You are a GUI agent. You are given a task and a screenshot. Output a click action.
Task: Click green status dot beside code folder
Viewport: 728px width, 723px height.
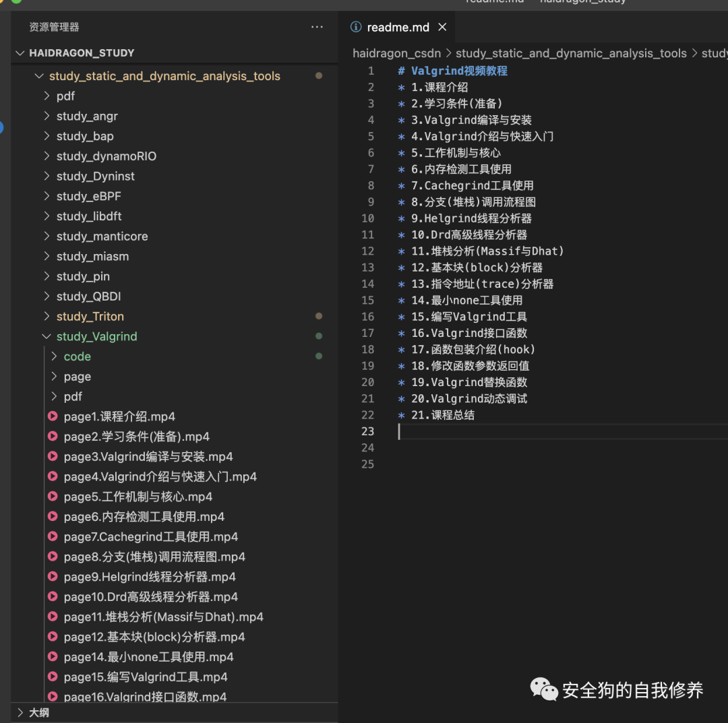(x=319, y=356)
